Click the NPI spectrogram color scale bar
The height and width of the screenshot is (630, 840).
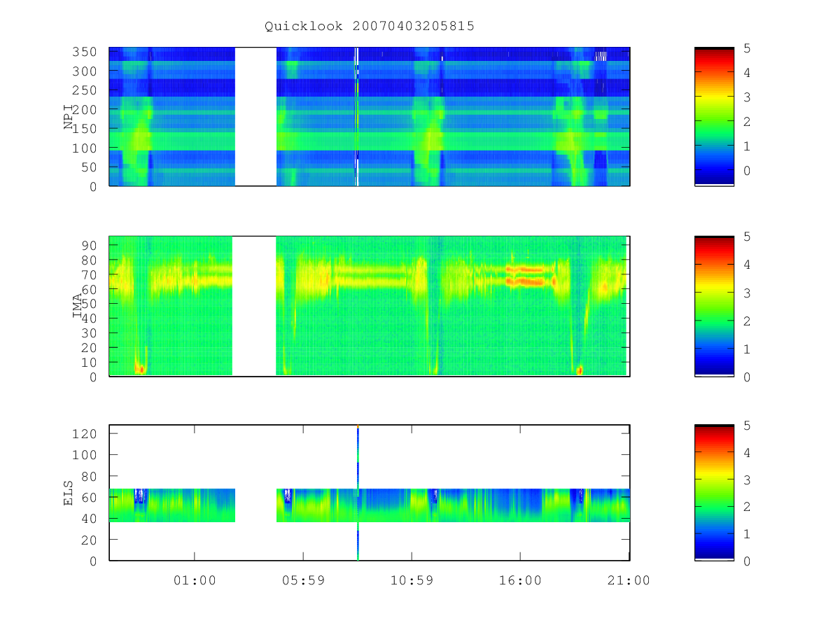(714, 116)
